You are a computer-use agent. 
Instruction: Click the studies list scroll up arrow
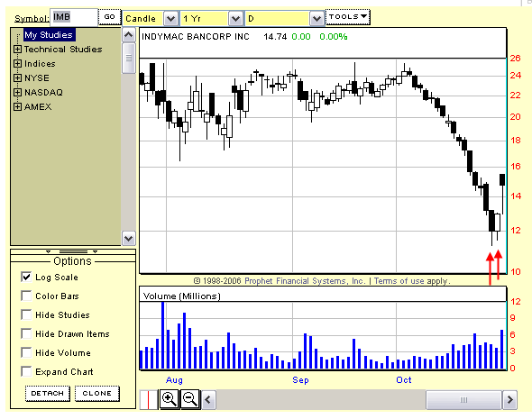(129, 35)
